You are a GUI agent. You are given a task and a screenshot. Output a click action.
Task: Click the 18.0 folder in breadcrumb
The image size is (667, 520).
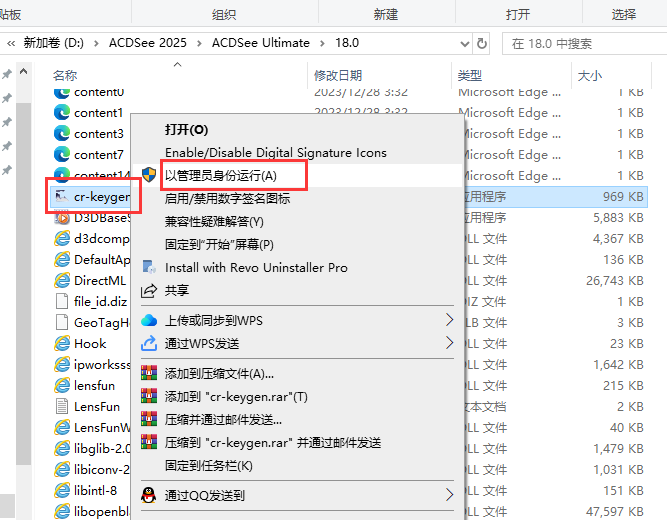[347, 43]
